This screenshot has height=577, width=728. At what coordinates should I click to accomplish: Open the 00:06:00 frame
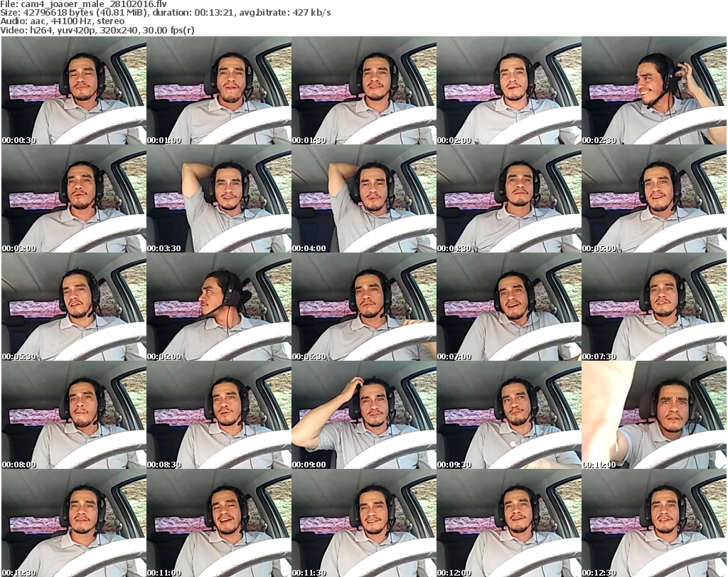point(219,307)
